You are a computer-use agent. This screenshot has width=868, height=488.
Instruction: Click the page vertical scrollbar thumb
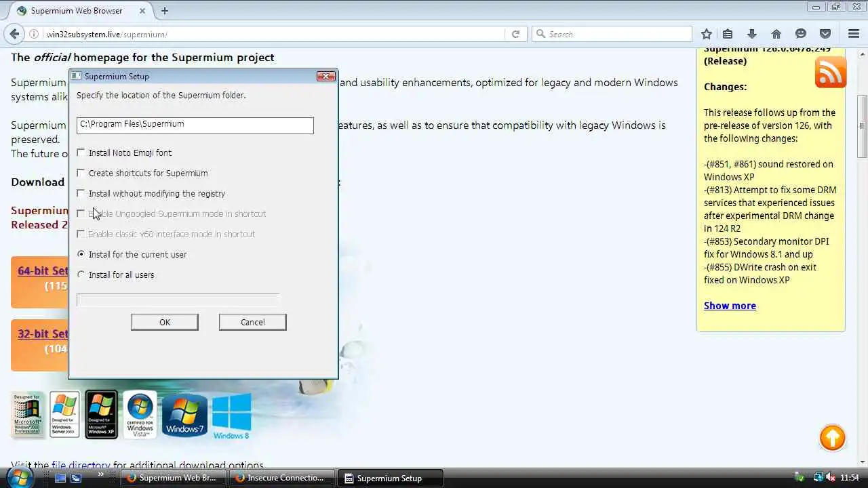coord(862,126)
